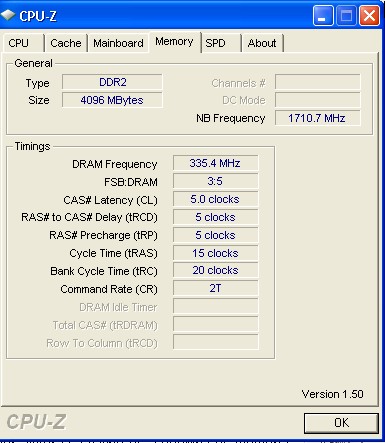The width and height of the screenshot is (385, 443).
Task: Click the Cycle Time (tRAS) label
Action: tap(113, 253)
